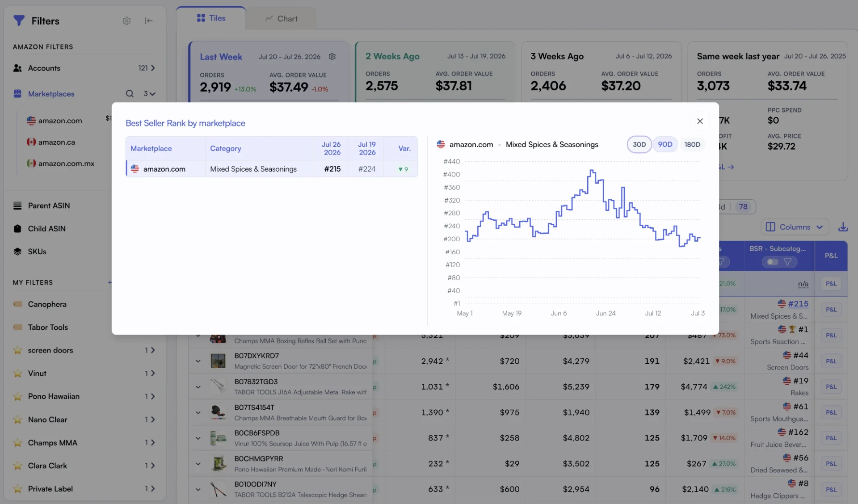Viewport: 858px width, 504px height.
Task: Click the Tabor Tools tag icon
Action: tap(17, 327)
